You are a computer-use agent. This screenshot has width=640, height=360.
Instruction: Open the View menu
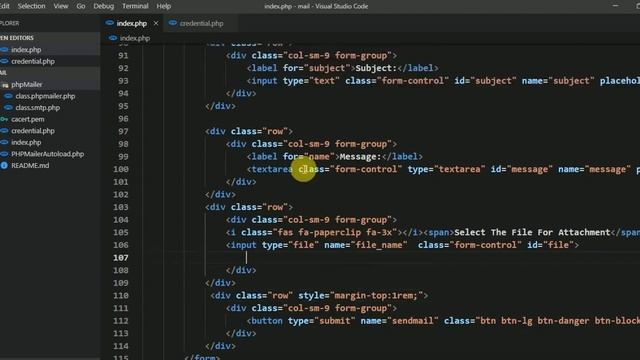point(61,6)
